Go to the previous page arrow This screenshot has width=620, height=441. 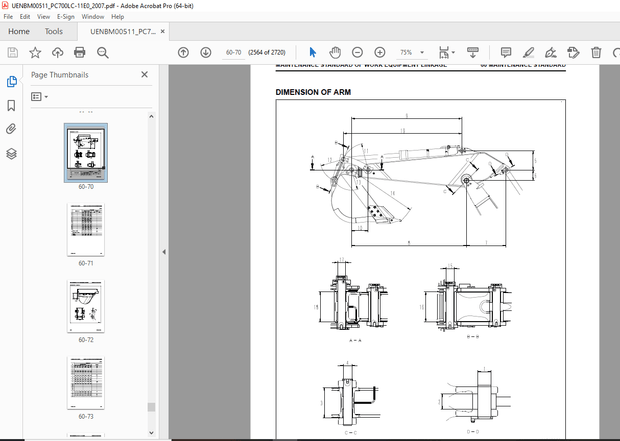point(183,53)
